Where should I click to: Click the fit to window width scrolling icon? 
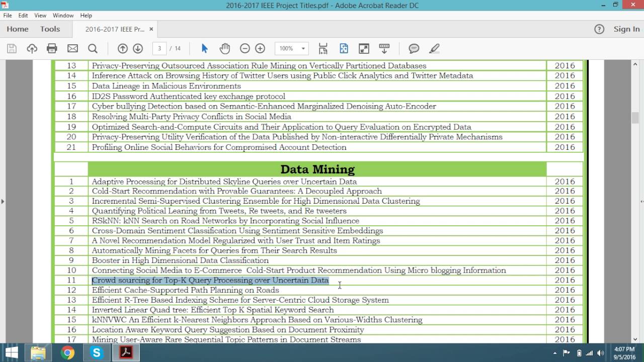coord(323,49)
